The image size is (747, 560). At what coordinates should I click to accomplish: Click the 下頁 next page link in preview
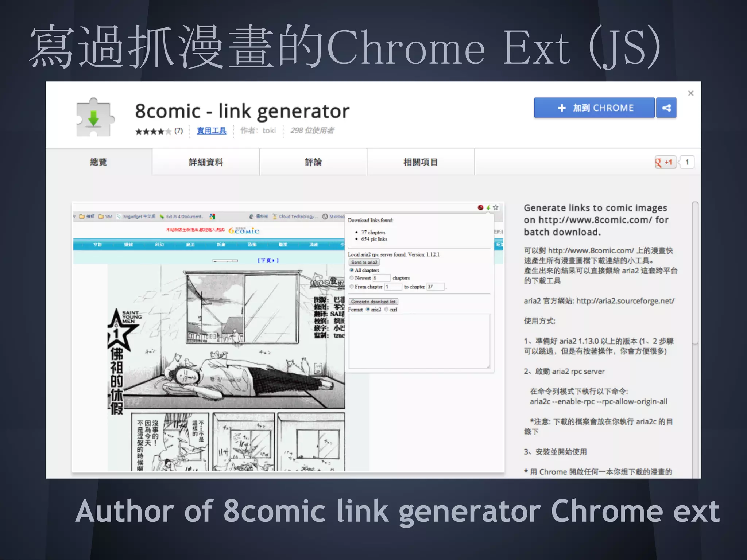(268, 260)
